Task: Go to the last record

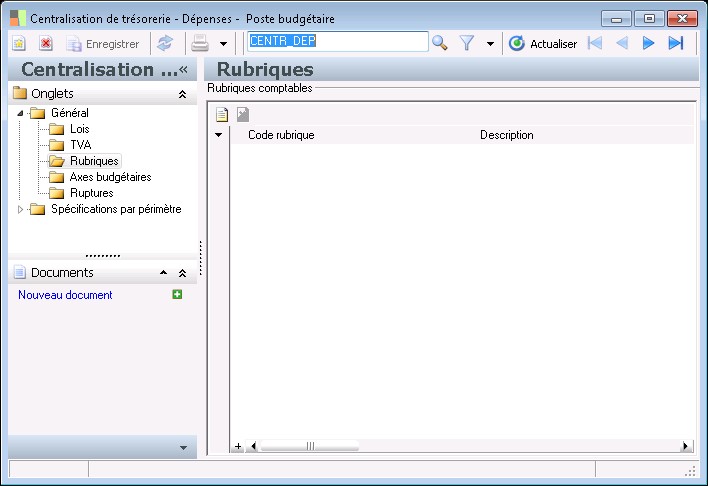Action: pos(675,43)
